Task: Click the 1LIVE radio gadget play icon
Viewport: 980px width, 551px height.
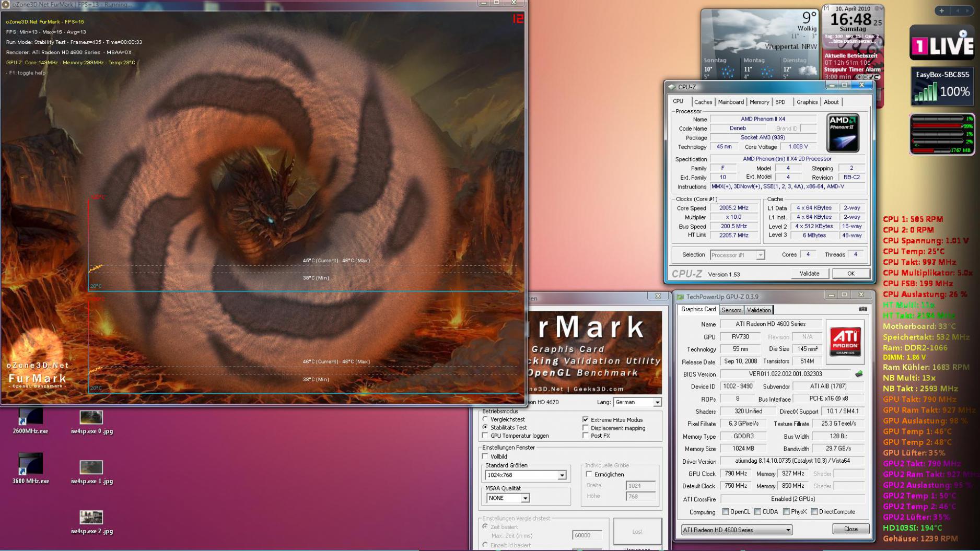Action: (x=963, y=34)
